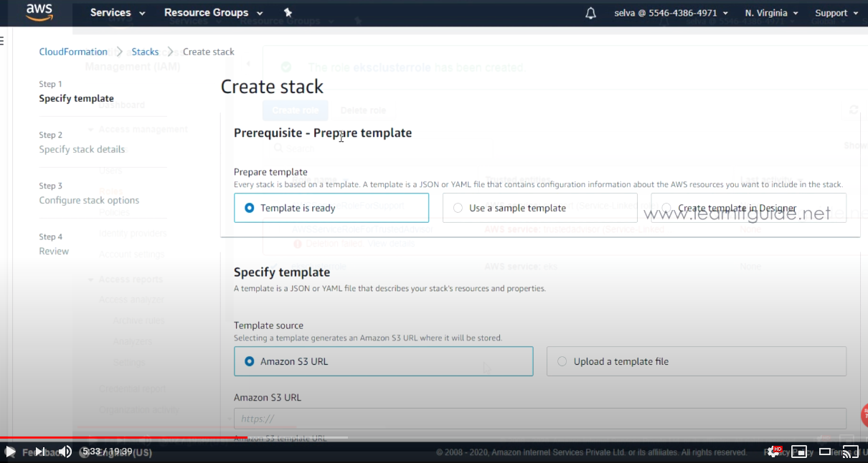Seek on the red video progress bar
This screenshot has height=463, width=868.
tap(123, 437)
